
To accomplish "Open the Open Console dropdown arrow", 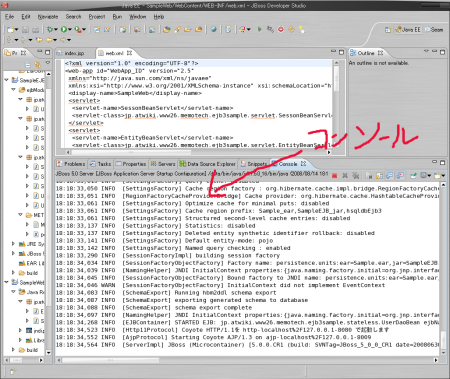I will (444, 175).
